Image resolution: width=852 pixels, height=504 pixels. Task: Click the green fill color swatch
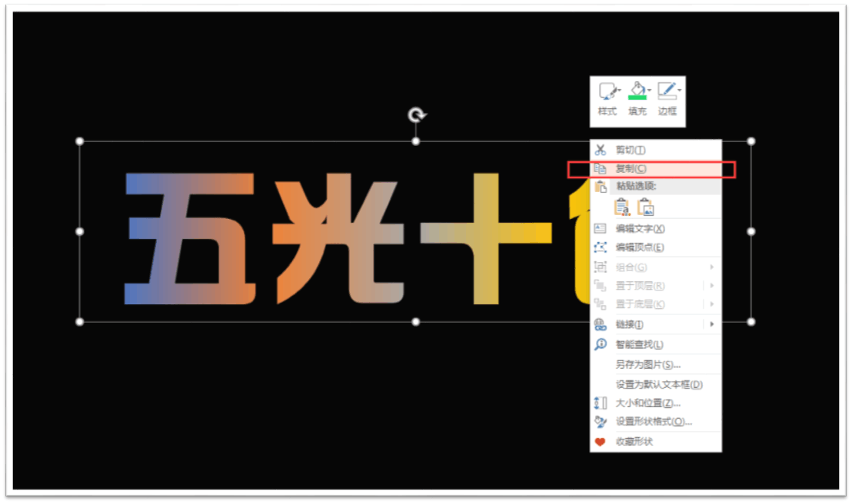point(637,97)
